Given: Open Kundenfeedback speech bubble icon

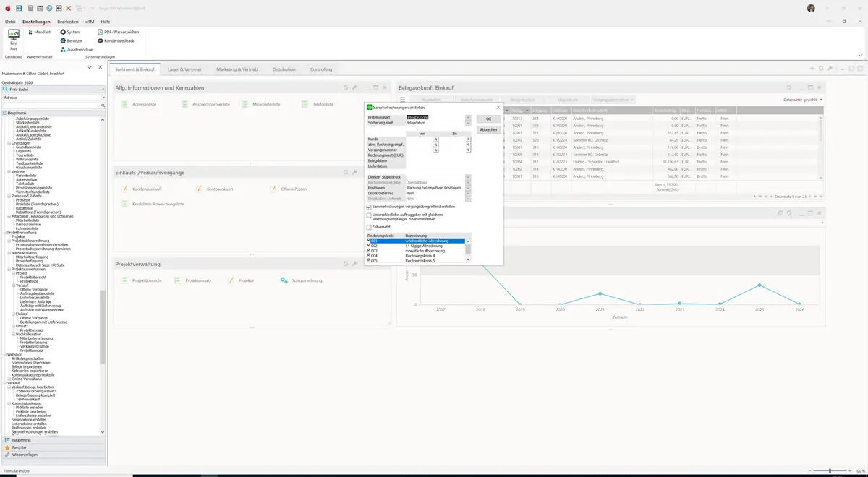Looking at the screenshot, I should [x=100, y=40].
